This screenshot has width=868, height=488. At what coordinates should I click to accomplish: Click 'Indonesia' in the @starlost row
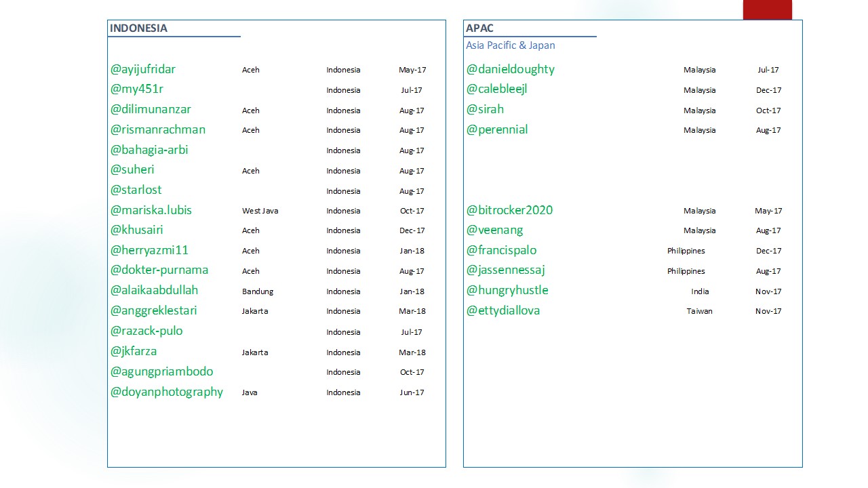[x=343, y=191]
